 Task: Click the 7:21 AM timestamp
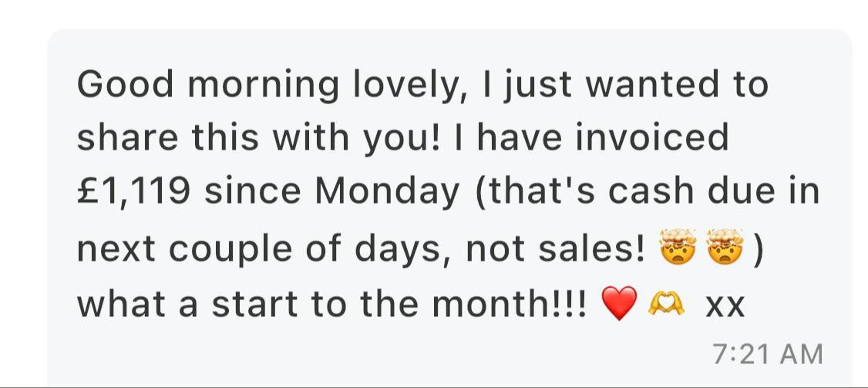point(767,355)
